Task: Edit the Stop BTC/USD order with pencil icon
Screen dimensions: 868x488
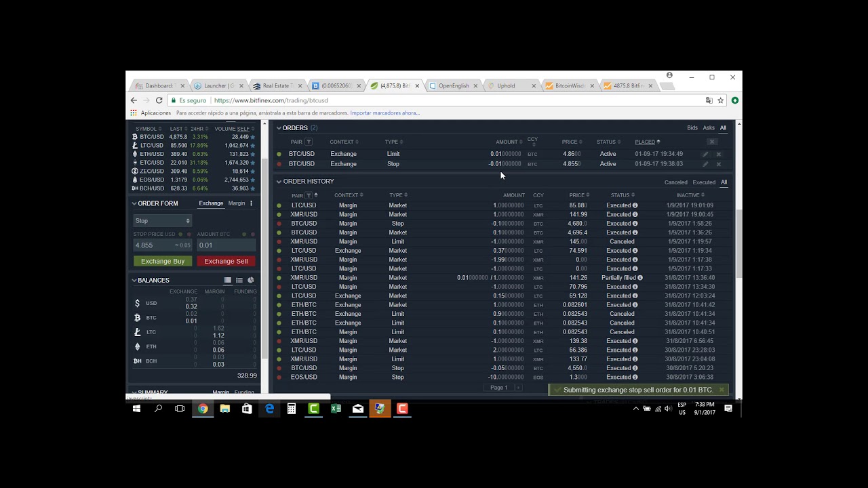Action: pos(705,164)
